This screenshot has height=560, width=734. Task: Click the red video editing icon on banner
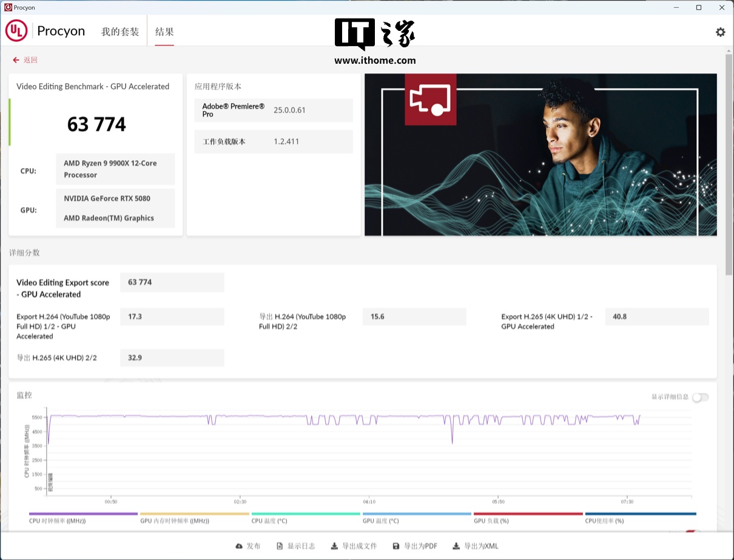coord(430,100)
